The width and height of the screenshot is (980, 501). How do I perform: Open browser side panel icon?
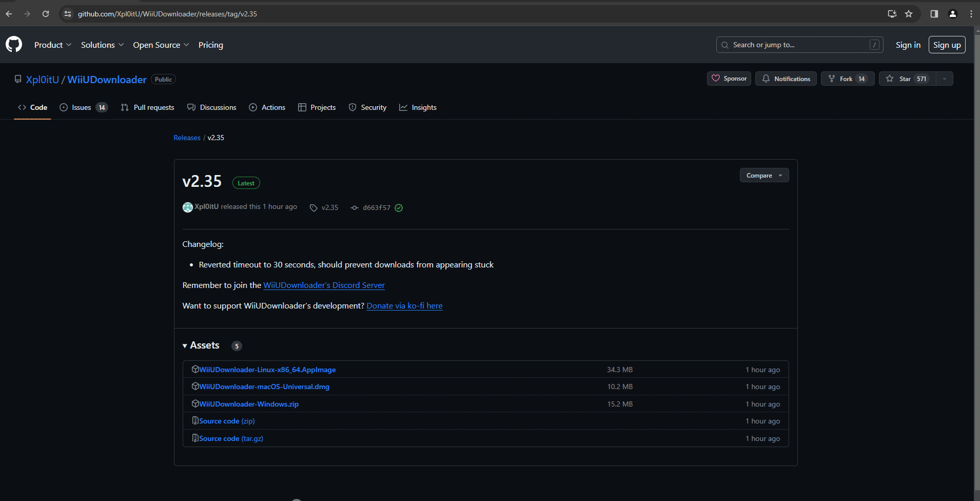tap(934, 14)
